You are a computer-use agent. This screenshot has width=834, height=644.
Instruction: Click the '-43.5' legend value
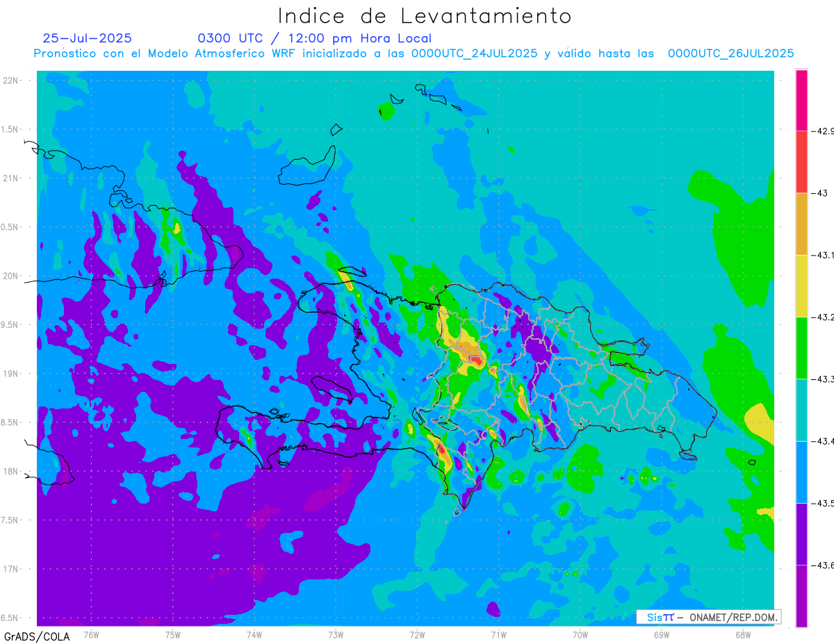pyautogui.click(x=823, y=503)
